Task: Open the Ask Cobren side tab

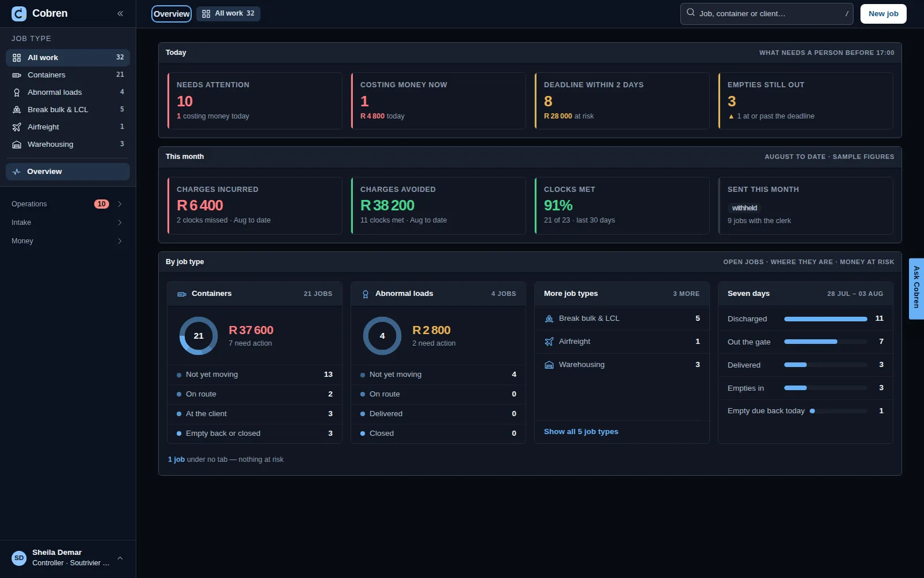Action: pos(916,288)
